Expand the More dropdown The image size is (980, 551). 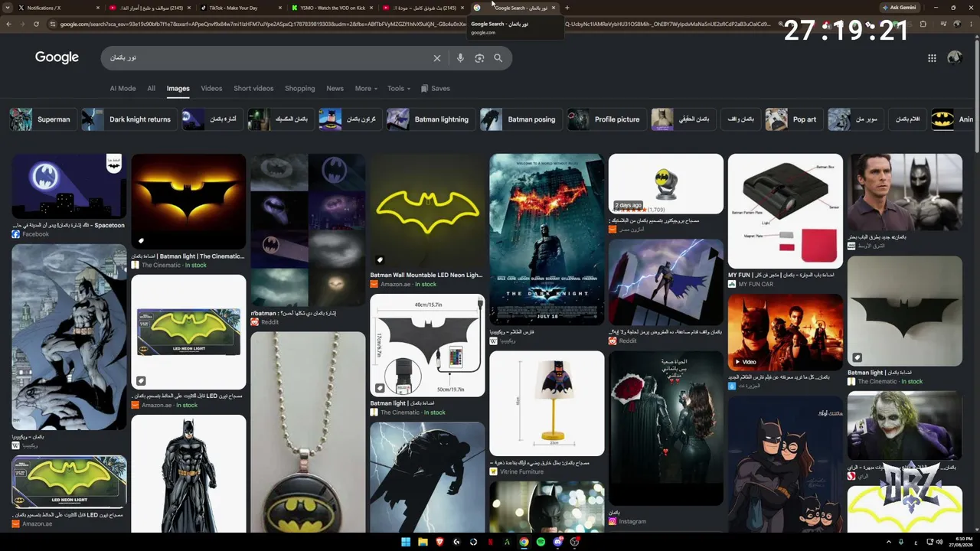coord(366,88)
